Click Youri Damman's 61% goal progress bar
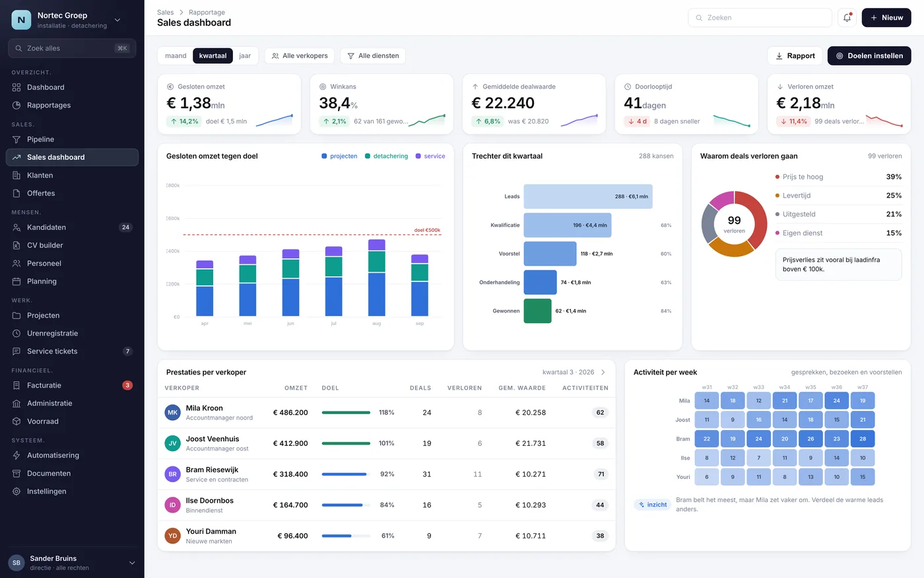Viewport: 924px width, 578px height. click(x=346, y=536)
